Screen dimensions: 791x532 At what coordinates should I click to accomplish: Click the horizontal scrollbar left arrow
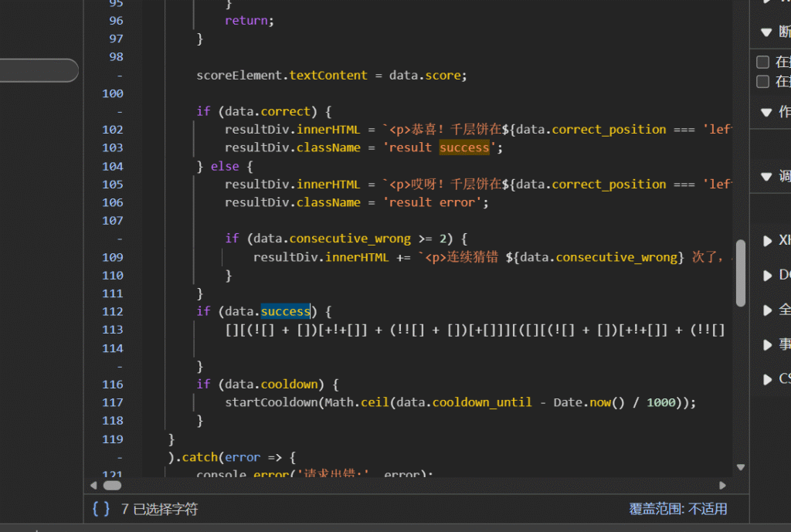pyautogui.click(x=94, y=485)
